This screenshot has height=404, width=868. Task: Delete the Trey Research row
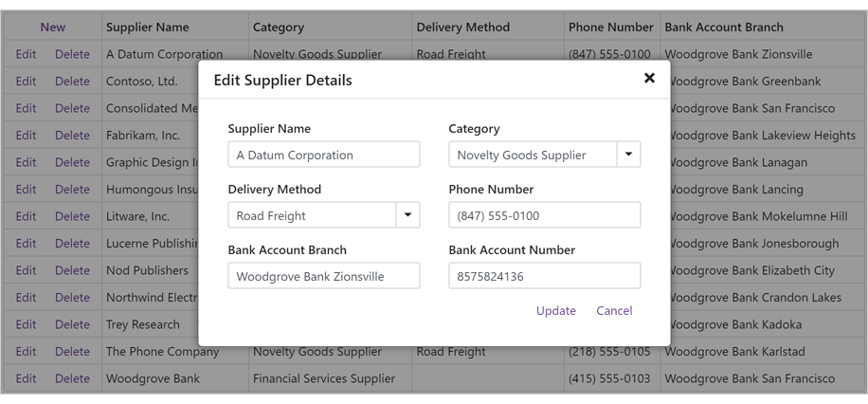tap(72, 324)
